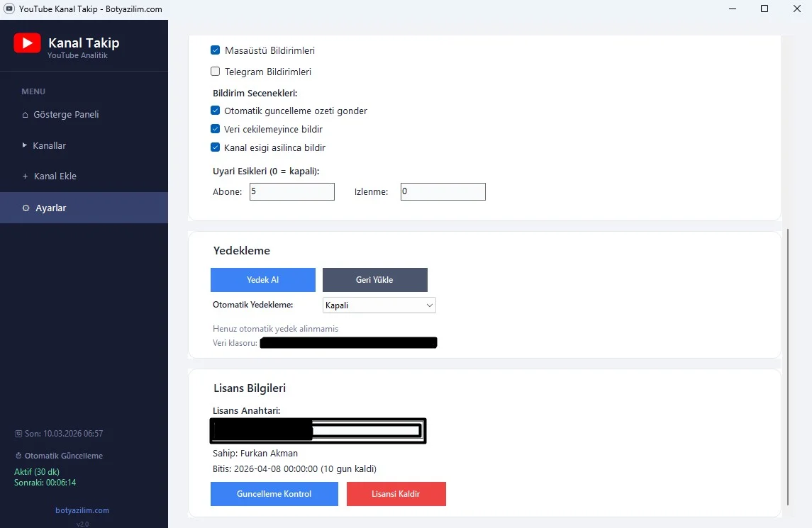
Task: Toggle Kanal esigi asilinca bildir checkbox
Action: [216, 147]
